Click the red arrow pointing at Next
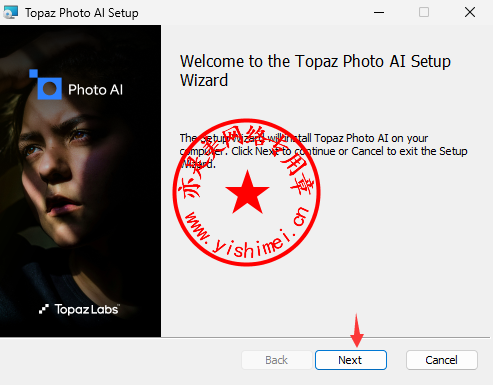Screen dimensions: 493x385 (x=357, y=330)
